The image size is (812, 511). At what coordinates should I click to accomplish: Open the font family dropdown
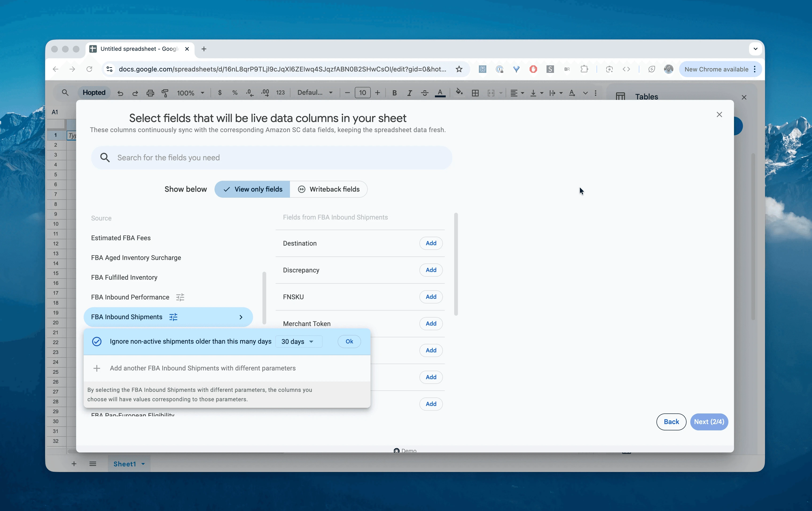(x=315, y=93)
